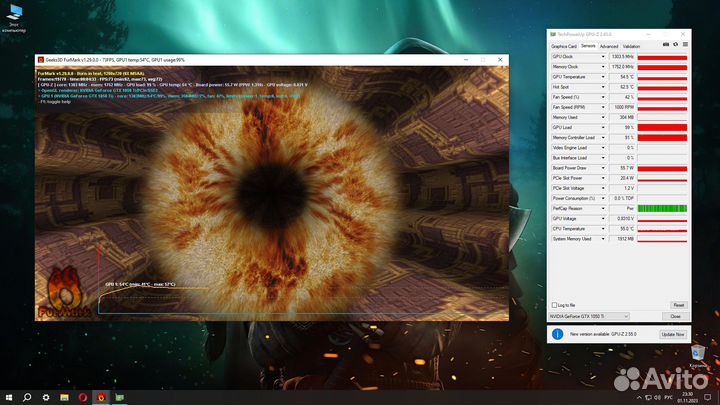720x405 pixels.
Task: Expand GPU Load dropdown
Action: [603, 128]
